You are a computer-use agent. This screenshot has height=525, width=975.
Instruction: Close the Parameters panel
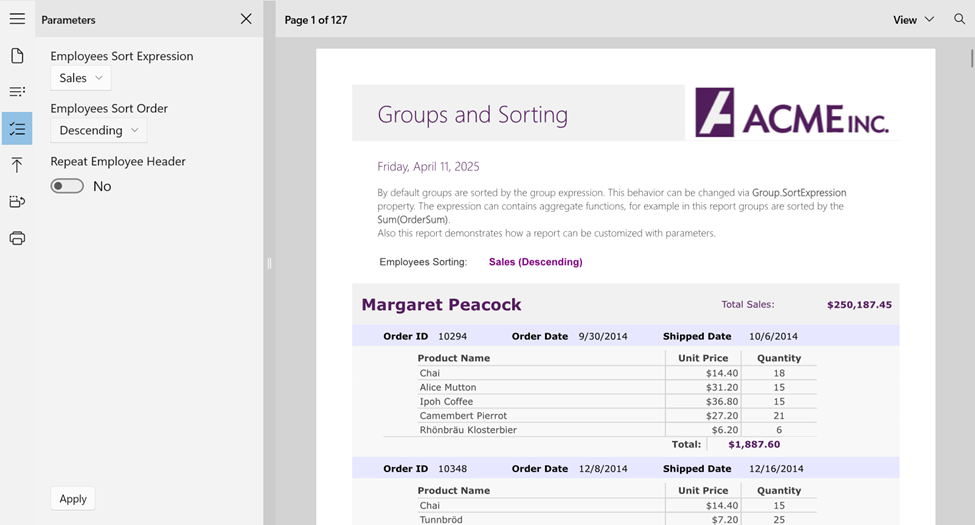click(x=246, y=19)
